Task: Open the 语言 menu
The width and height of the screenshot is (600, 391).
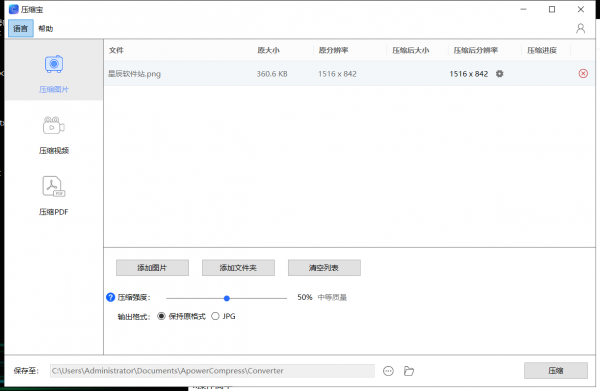Action: click(21, 28)
